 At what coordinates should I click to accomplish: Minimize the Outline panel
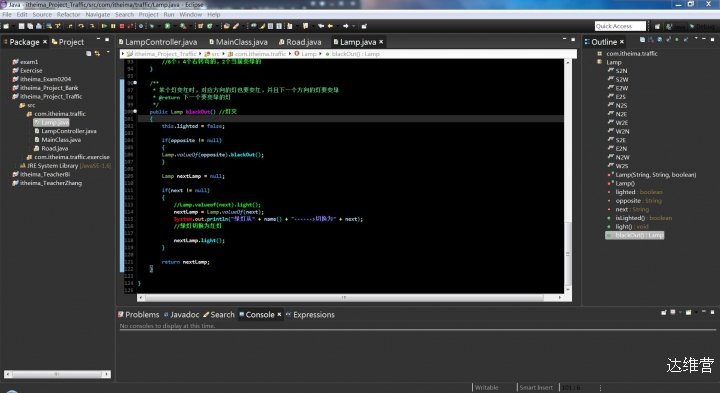tap(704, 39)
